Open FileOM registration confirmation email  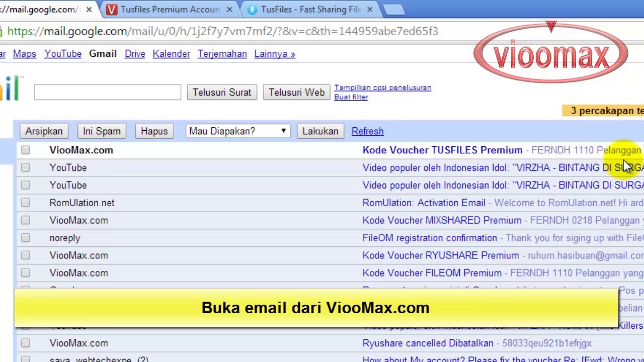[430, 238]
